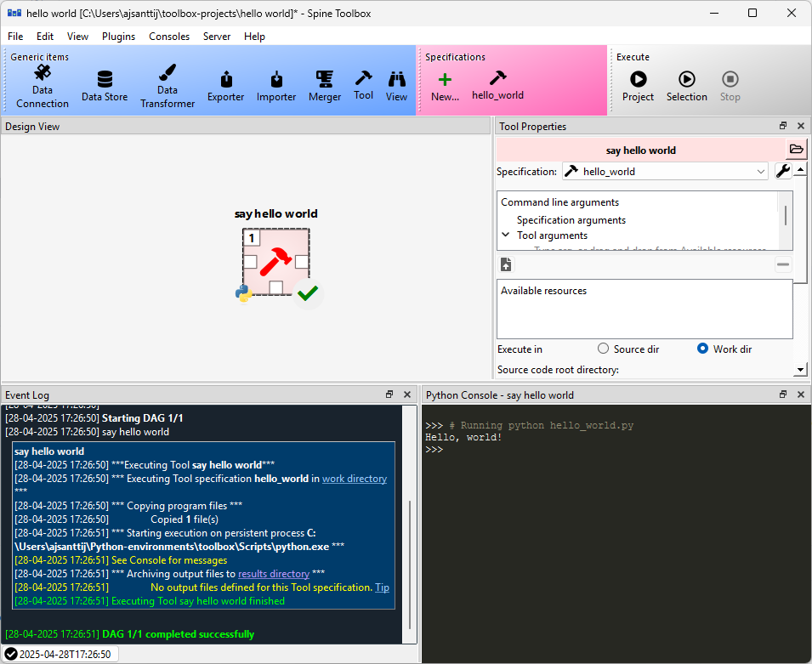Click the Tool Properties scroll up arrow

[801, 169]
